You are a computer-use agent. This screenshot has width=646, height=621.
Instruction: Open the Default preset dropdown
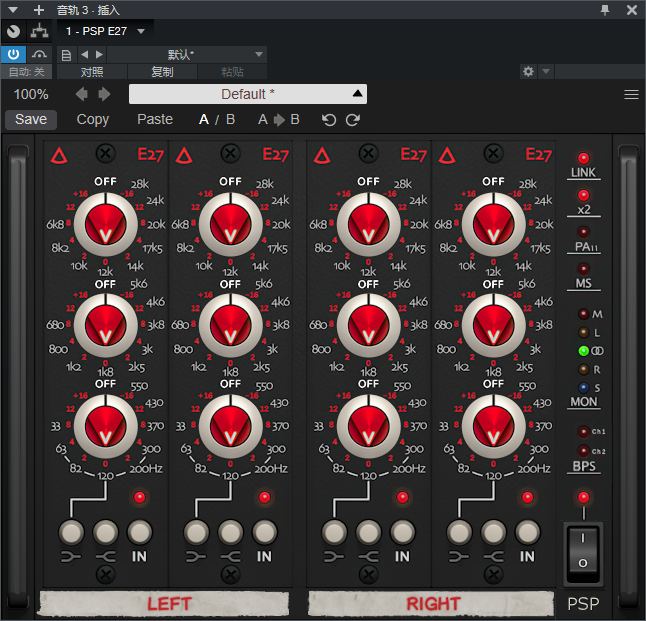(x=248, y=94)
